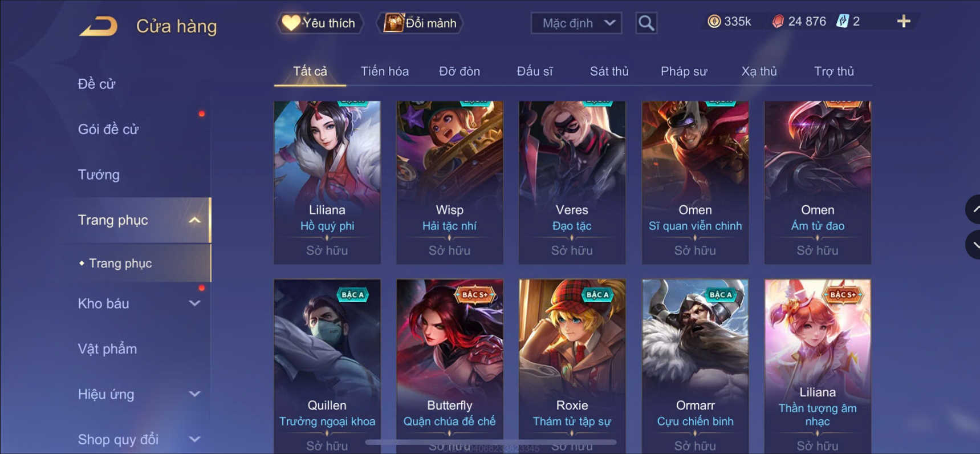Expand the Hiệu ứng sidebar section
The height and width of the screenshot is (454, 980).
pyautogui.click(x=194, y=394)
